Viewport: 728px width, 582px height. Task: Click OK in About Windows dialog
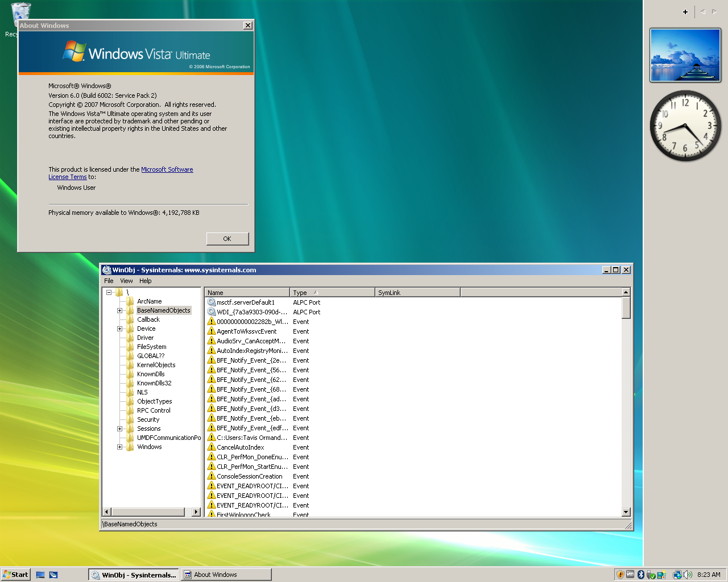pos(227,239)
